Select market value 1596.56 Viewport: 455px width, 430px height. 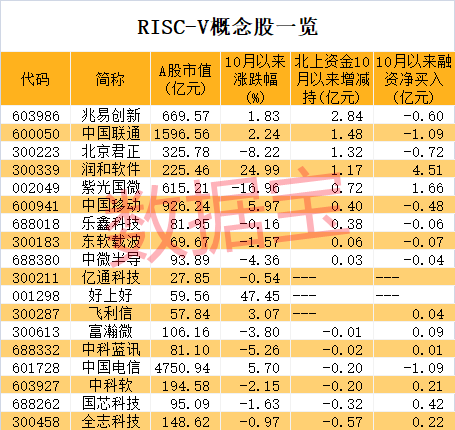tap(182, 134)
